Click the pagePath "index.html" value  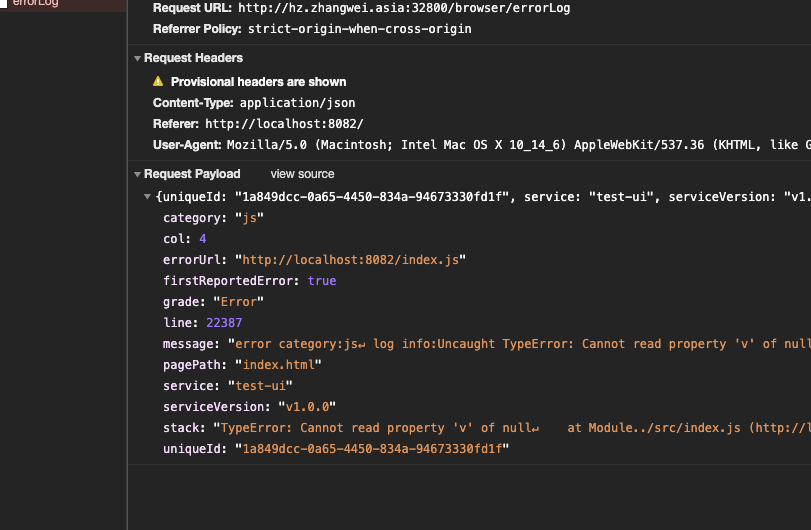[x=278, y=365]
